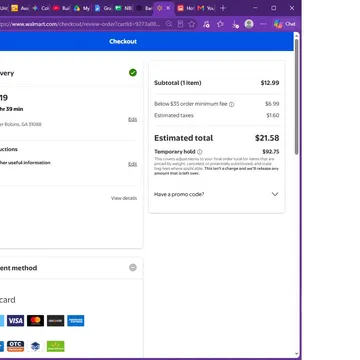The height and width of the screenshot is (360, 360).
Task: Click the scrollbar up arrow
Action: [296, 35]
